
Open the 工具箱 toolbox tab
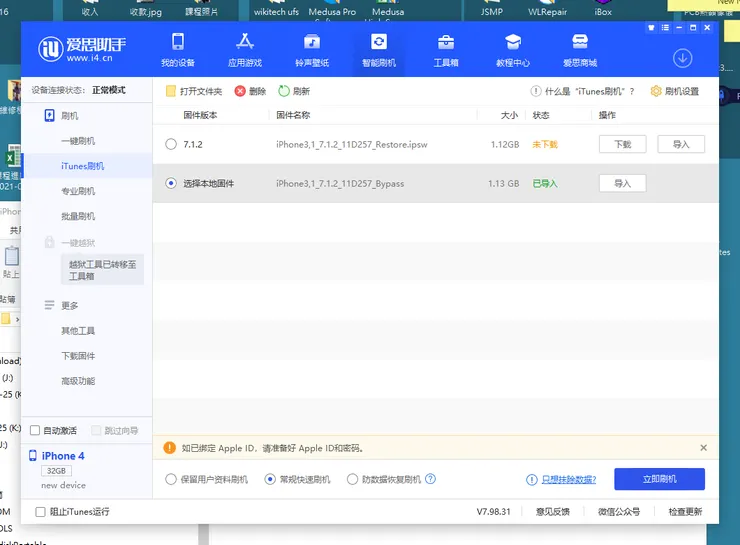pyautogui.click(x=446, y=50)
